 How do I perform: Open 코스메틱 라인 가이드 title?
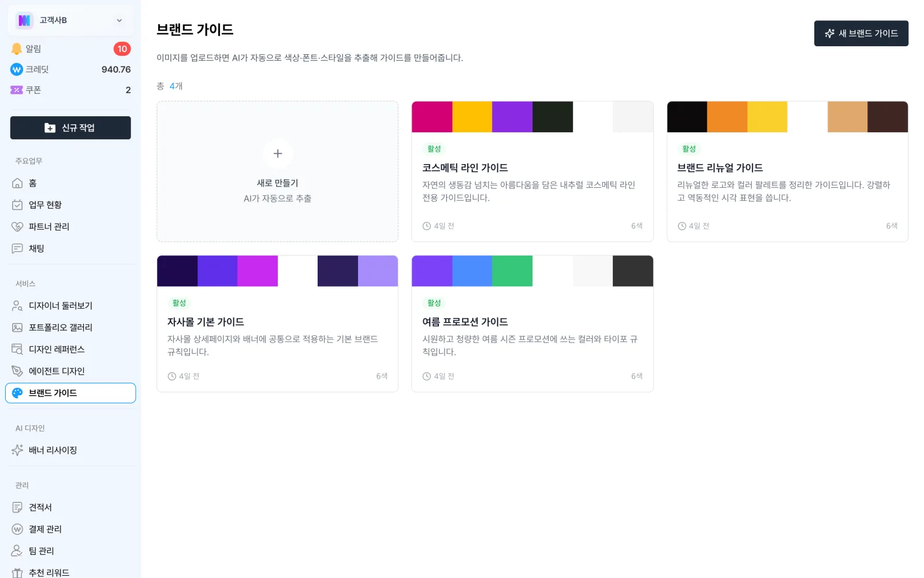click(465, 168)
